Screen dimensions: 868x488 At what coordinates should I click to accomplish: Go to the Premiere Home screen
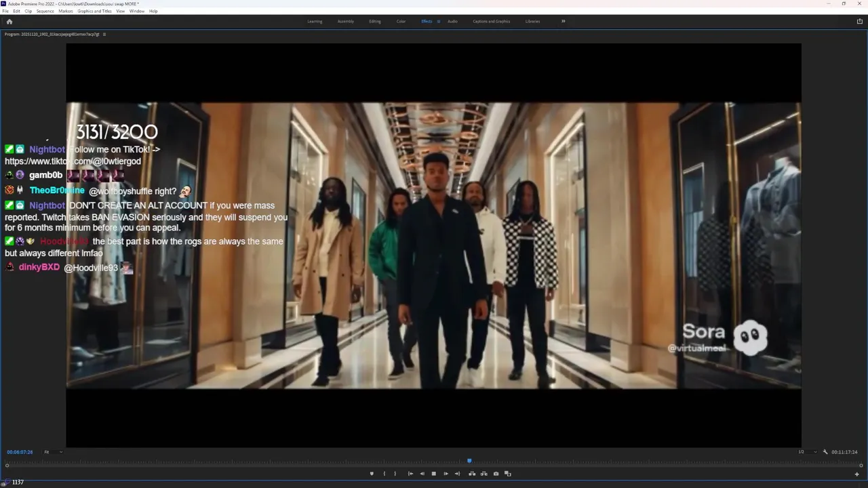9,21
